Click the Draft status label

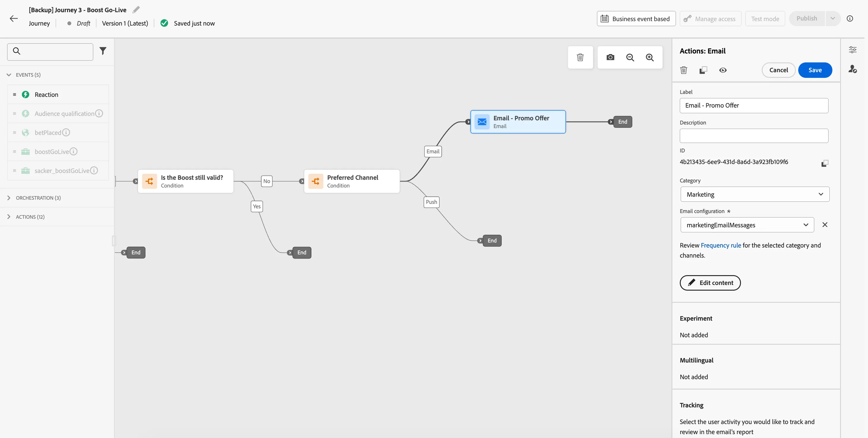tap(83, 23)
